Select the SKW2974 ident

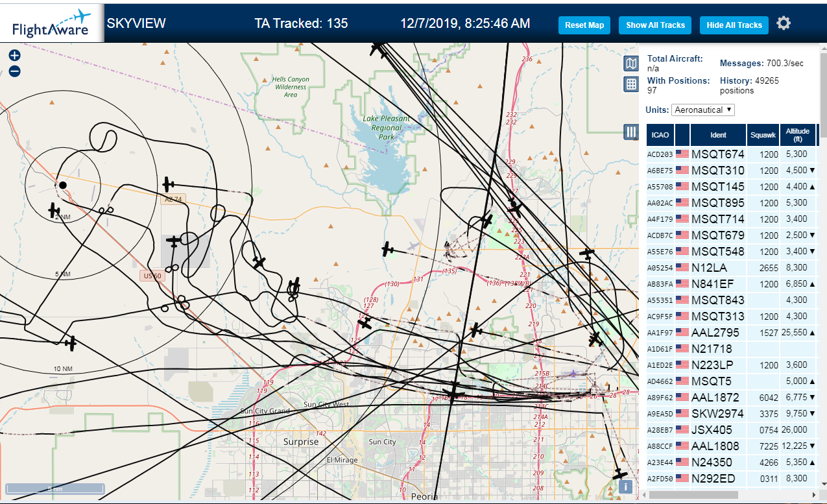coord(716,414)
